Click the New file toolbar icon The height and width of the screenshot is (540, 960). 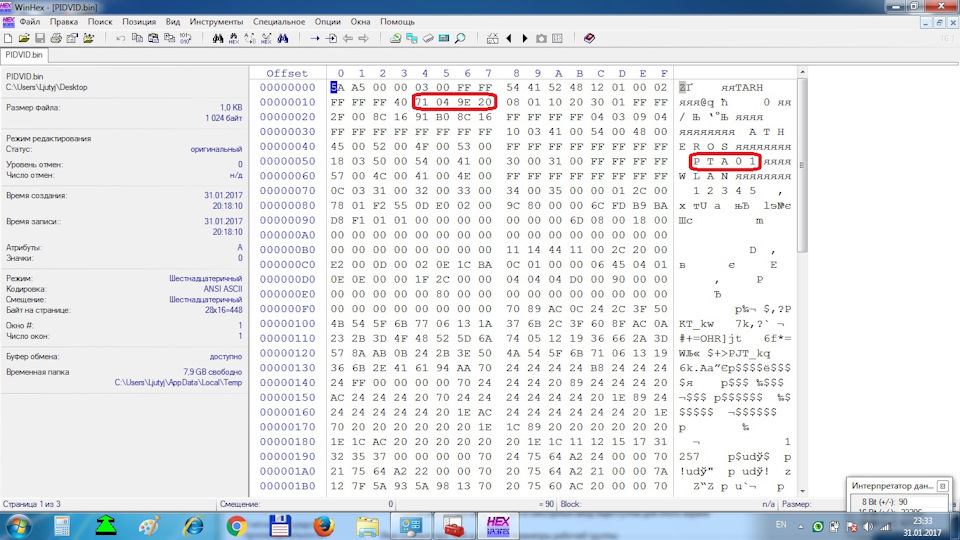click(x=8, y=38)
